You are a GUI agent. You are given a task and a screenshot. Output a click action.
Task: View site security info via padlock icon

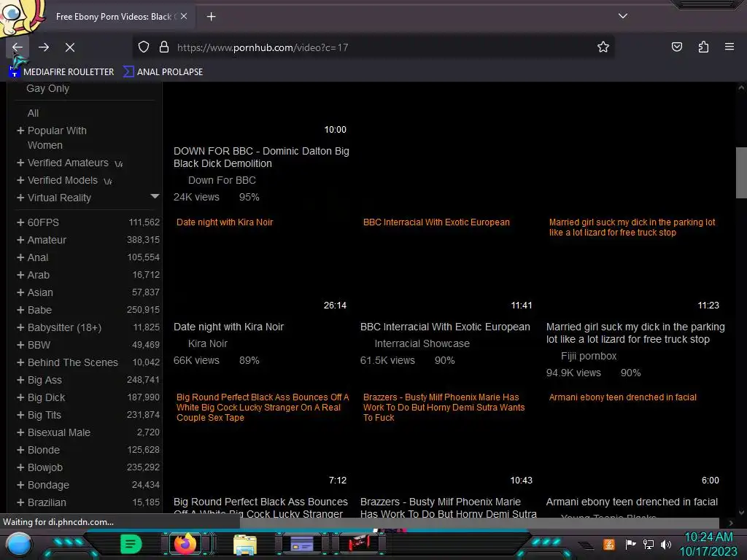pyautogui.click(x=164, y=47)
